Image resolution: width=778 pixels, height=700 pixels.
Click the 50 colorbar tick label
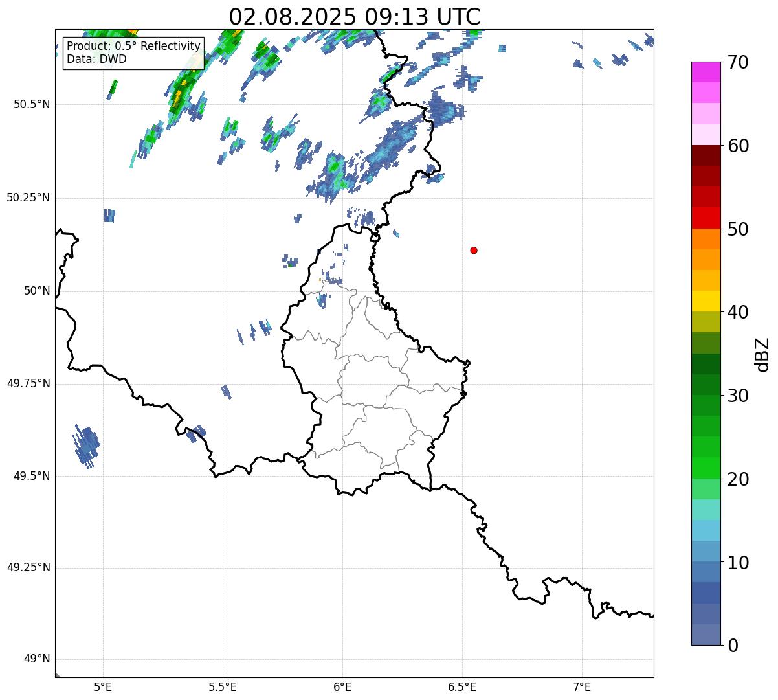738,229
